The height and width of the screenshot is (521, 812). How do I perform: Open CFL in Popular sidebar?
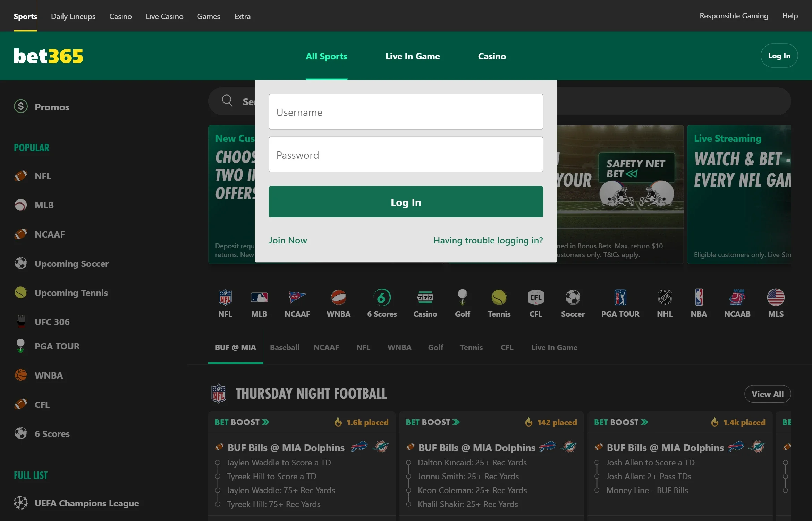(x=32, y=405)
